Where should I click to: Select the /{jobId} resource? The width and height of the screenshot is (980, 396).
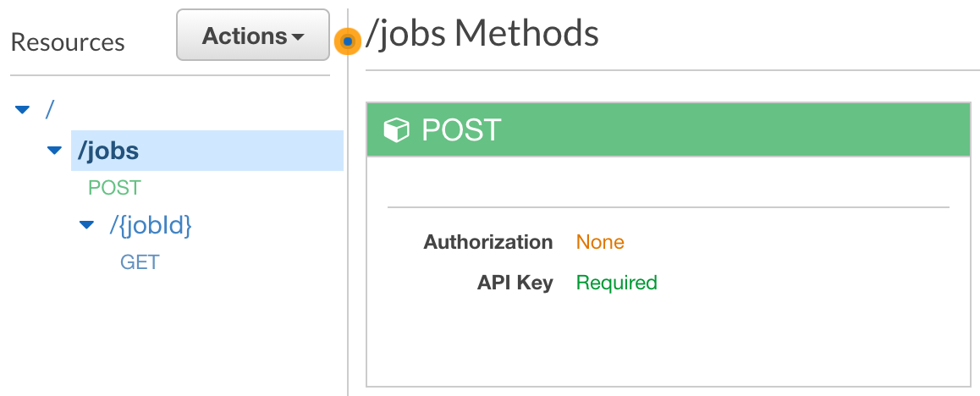(151, 225)
